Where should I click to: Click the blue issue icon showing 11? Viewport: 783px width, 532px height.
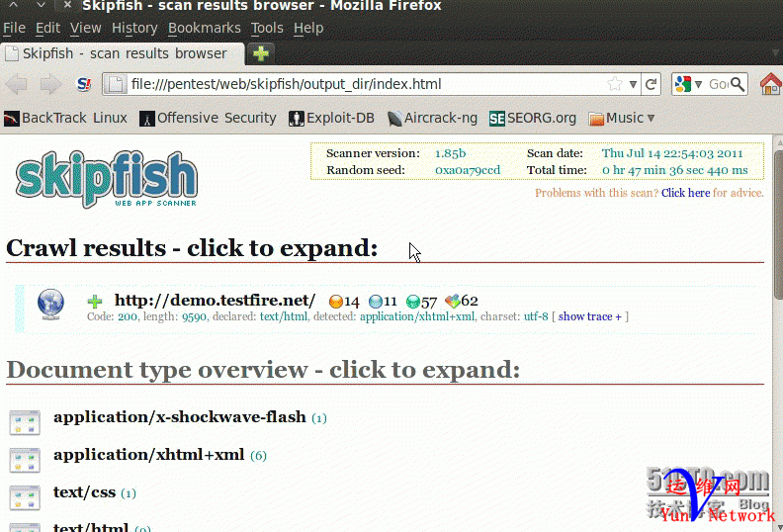pyautogui.click(x=376, y=302)
